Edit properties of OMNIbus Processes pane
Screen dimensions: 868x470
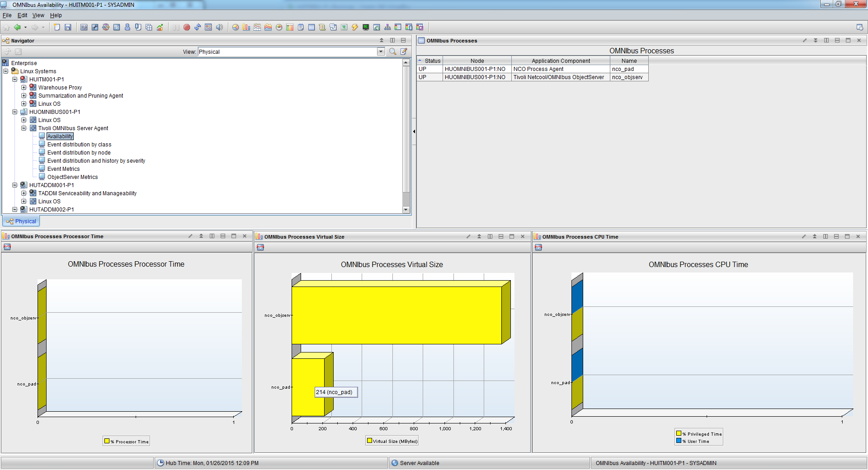(805, 40)
